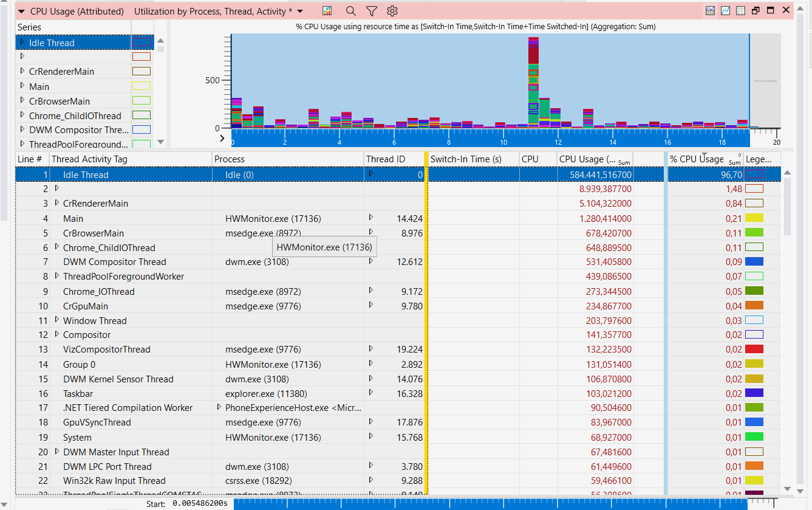Expand the CrRendererMain table row

pyautogui.click(x=57, y=203)
